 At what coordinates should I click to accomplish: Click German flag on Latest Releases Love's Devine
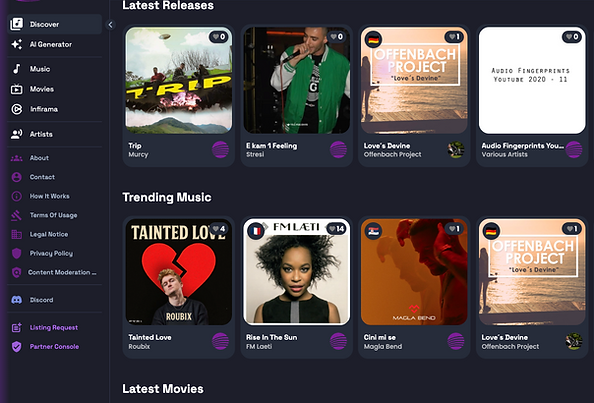[373, 39]
